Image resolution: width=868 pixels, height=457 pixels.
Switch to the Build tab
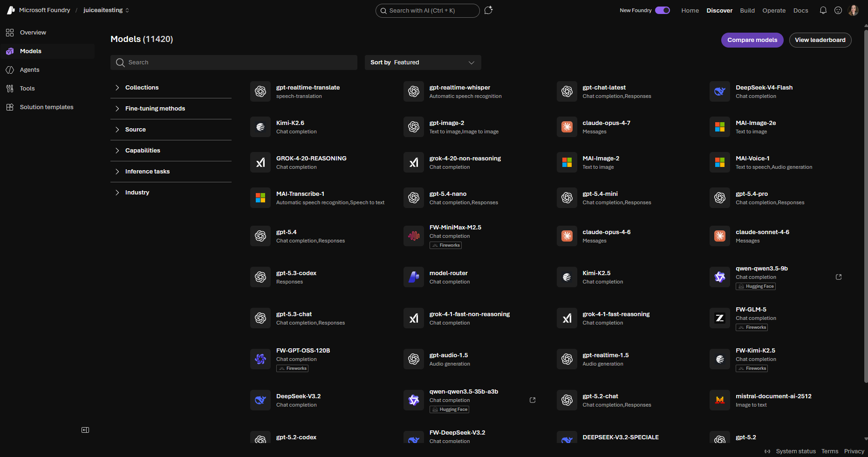click(x=747, y=10)
